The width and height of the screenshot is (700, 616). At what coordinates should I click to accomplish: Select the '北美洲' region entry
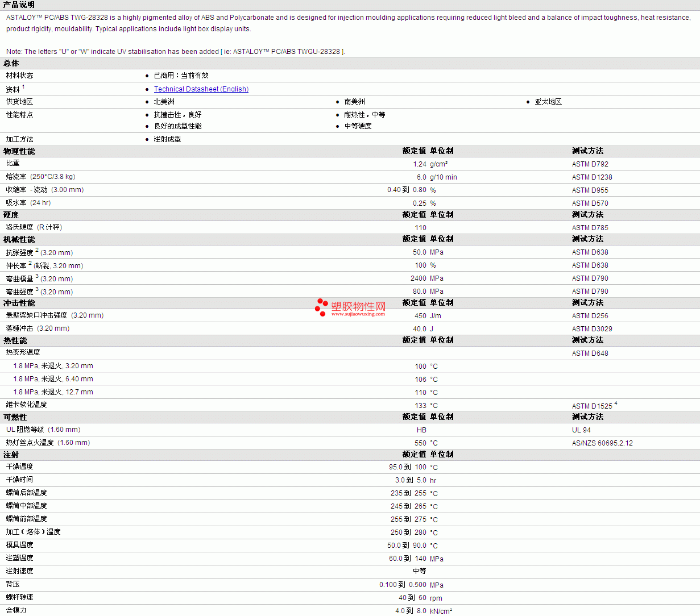(x=164, y=102)
